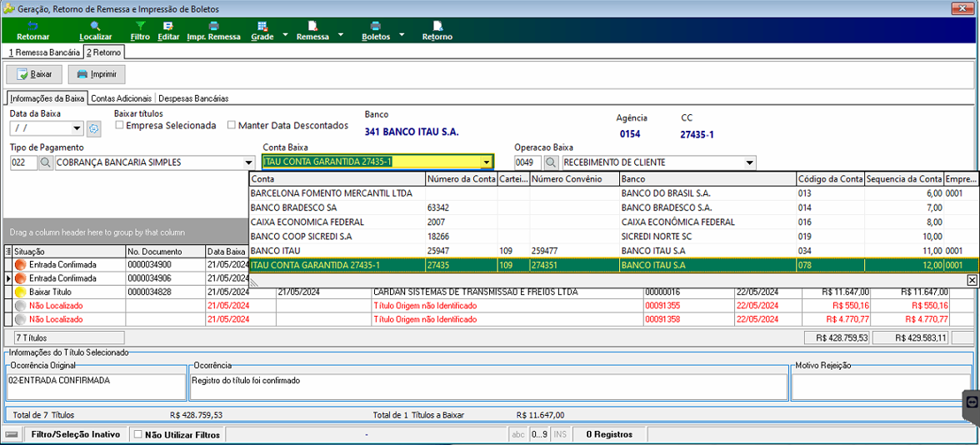Image resolution: width=980 pixels, height=445 pixels.
Task: Expand the Remessa dropdown arrow
Action: [341, 35]
